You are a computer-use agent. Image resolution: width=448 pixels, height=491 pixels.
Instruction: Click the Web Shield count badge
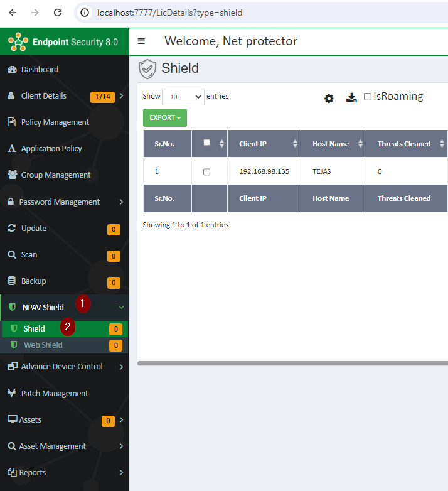(x=115, y=345)
